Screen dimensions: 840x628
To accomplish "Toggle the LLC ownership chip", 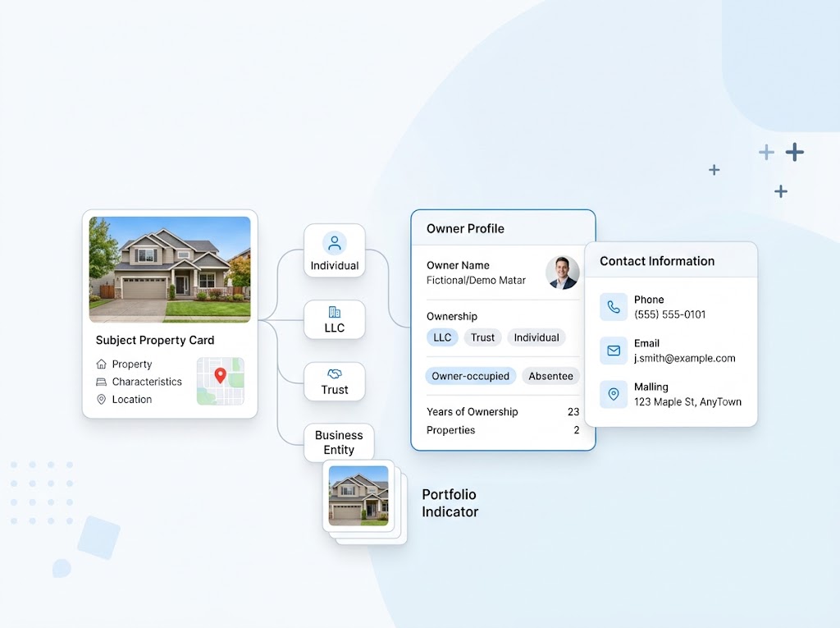I will click(442, 337).
